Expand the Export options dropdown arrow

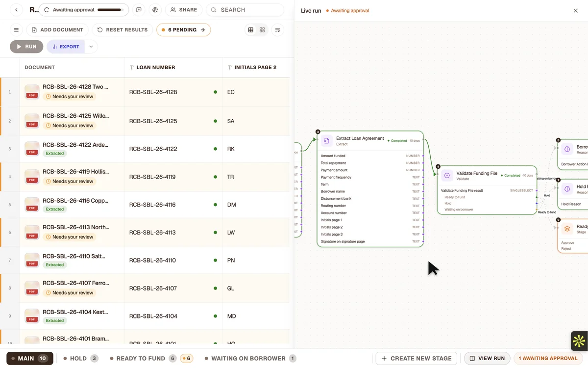pyautogui.click(x=91, y=47)
